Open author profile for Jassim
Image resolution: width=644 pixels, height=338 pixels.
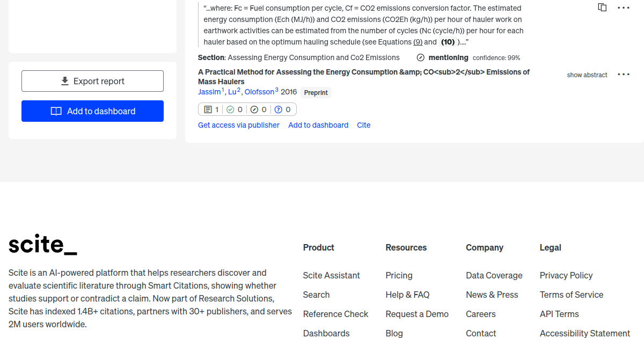pyautogui.click(x=209, y=92)
